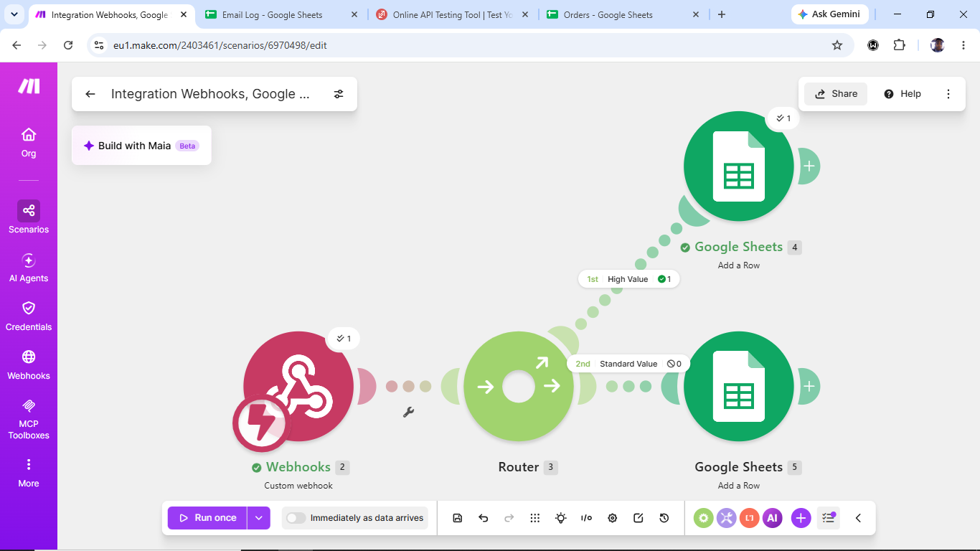
Task: Open the Save scenario icon in toolbar
Action: tap(458, 518)
